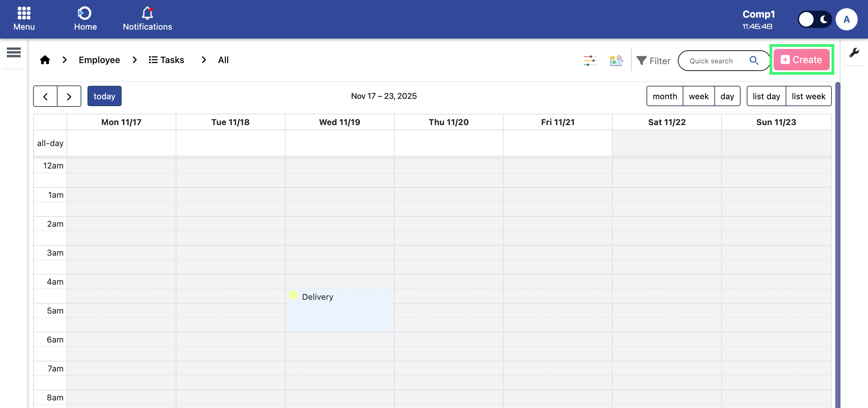868x408 pixels.
Task: Click the Quick search magnifier icon
Action: point(754,61)
